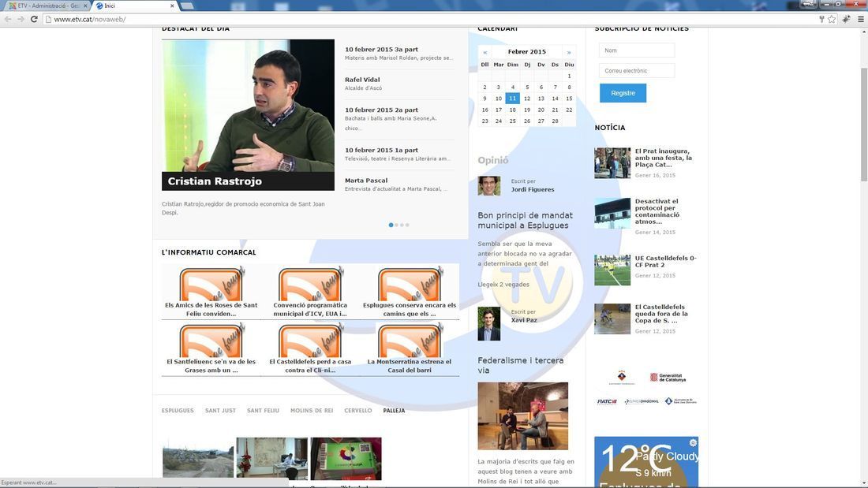The height and width of the screenshot is (488, 868).
Task: Click the browser forward arrow
Action: [x=21, y=19]
